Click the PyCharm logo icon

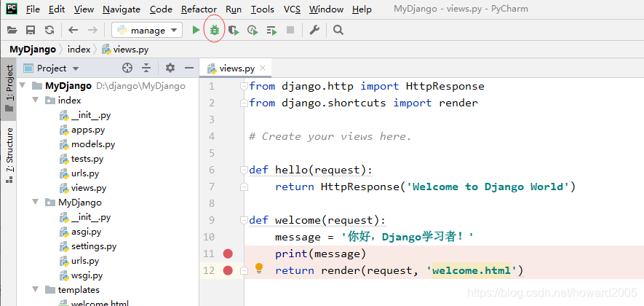(12, 9)
